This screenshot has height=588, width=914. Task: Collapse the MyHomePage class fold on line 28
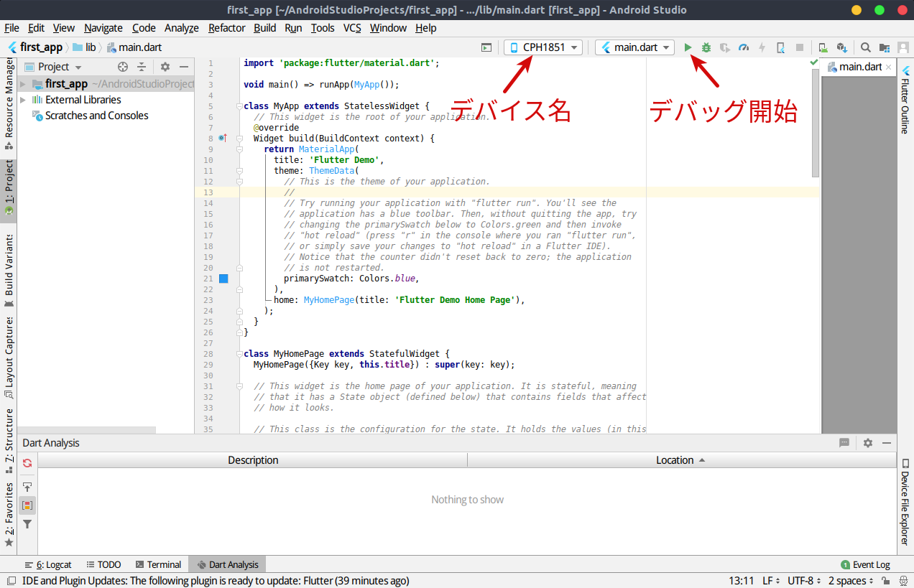pyautogui.click(x=239, y=354)
